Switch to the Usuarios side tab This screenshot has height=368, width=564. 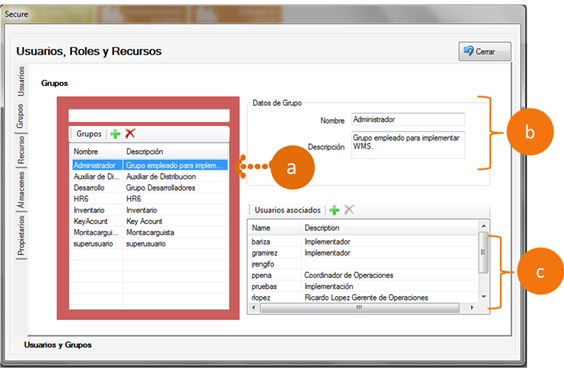tap(21, 81)
